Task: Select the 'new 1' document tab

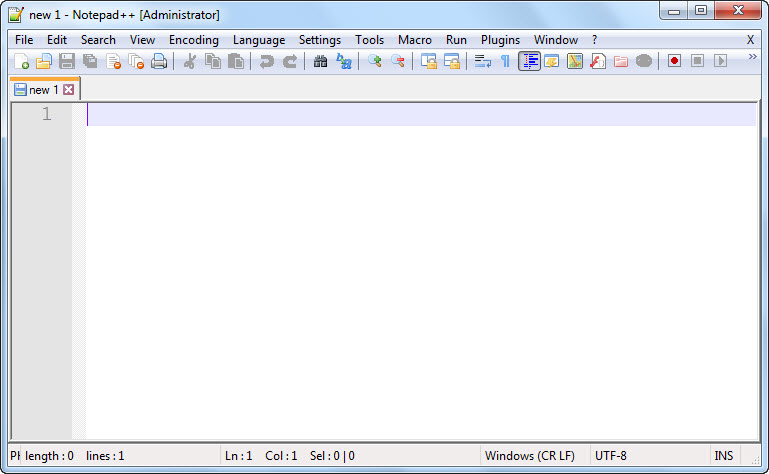Action: 42,90
